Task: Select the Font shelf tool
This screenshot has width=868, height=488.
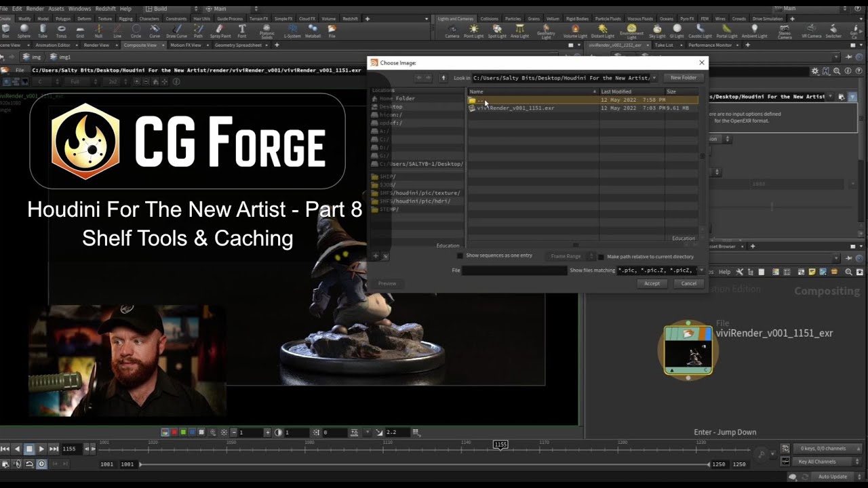Action: click(x=242, y=31)
